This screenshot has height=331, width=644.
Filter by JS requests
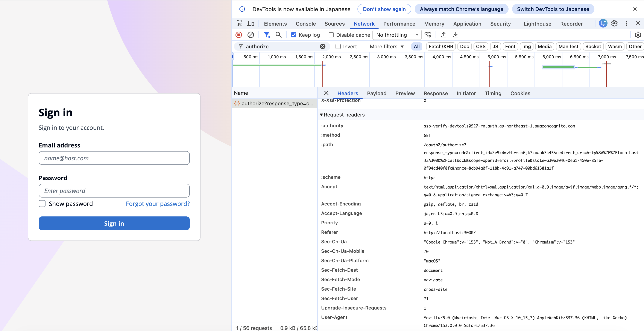tap(495, 46)
